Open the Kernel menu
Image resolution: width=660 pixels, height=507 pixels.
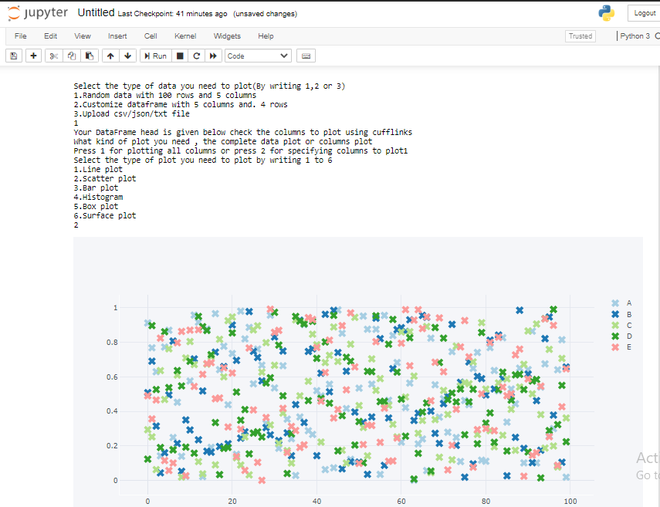[x=185, y=36]
